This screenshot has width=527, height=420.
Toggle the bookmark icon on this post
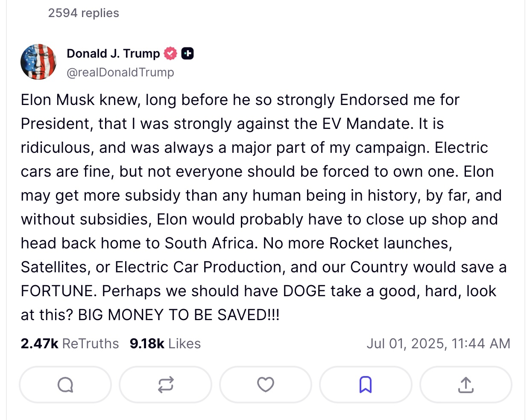pos(366,385)
